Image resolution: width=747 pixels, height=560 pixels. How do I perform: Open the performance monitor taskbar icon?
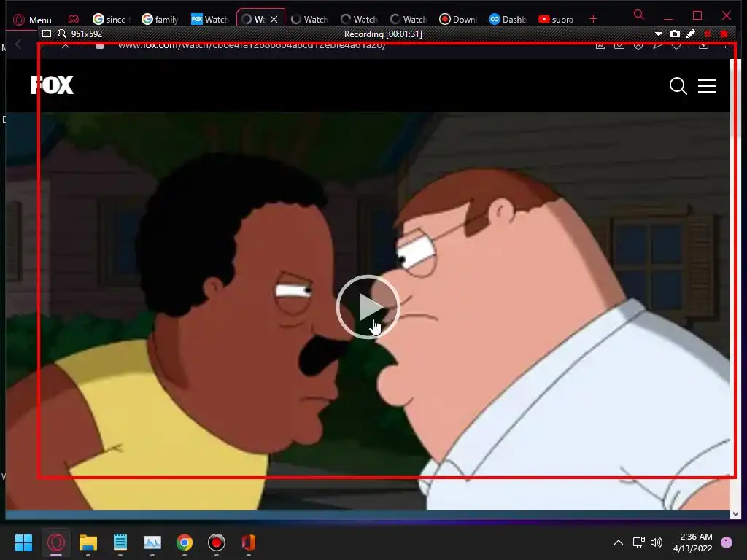(x=152, y=542)
